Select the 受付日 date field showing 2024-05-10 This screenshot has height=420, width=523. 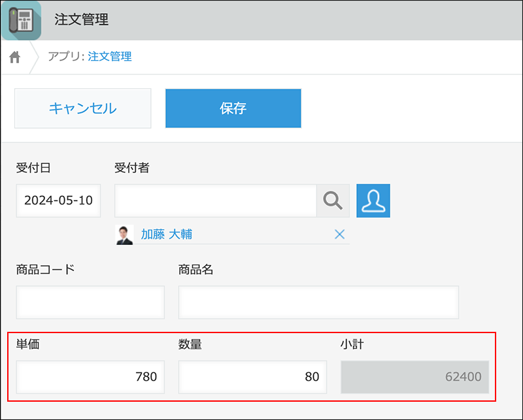(x=58, y=201)
